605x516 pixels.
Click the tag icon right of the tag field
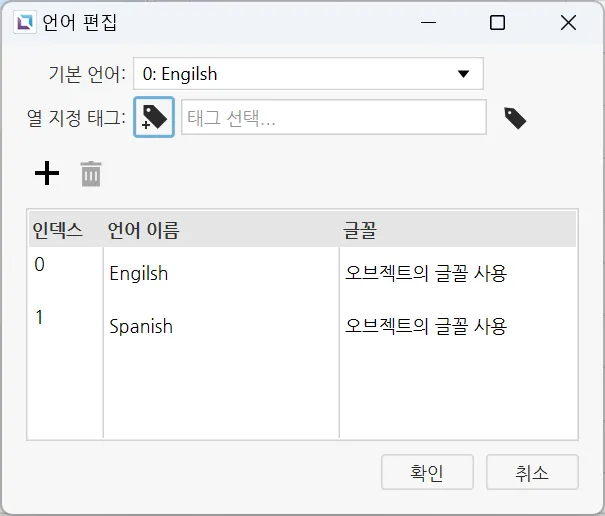[x=515, y=119]
